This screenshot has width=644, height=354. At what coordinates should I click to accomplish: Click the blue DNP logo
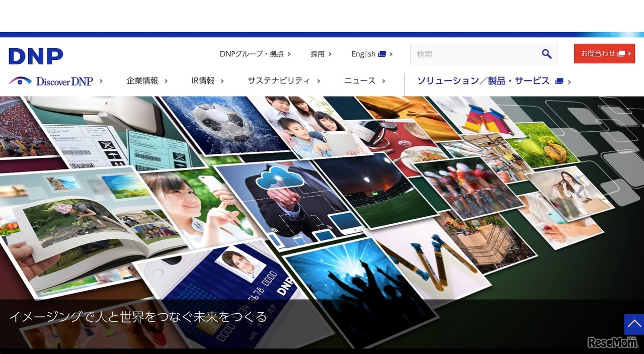coord(35,56)
